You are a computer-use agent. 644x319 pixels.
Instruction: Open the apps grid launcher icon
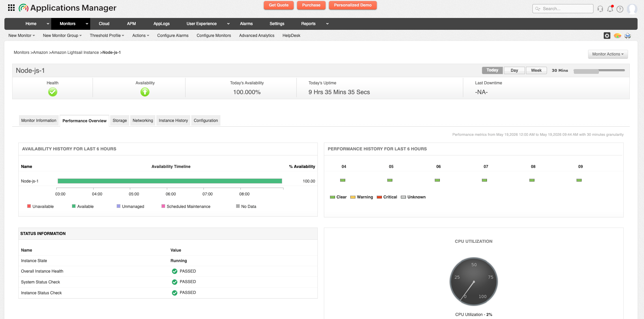point(11,7)
